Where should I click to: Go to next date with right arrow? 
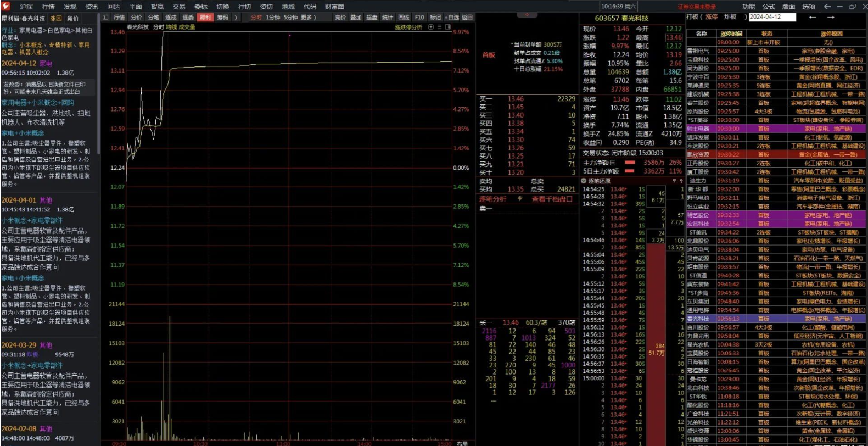click(x=831, y=17)
